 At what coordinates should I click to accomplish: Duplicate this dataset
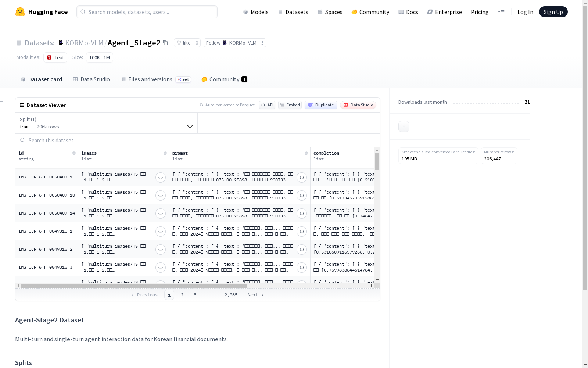(x=321, y=105)
